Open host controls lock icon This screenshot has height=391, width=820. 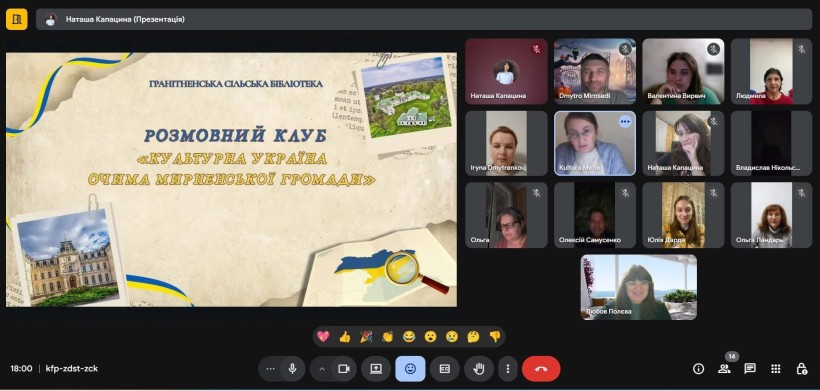point(802,369)
